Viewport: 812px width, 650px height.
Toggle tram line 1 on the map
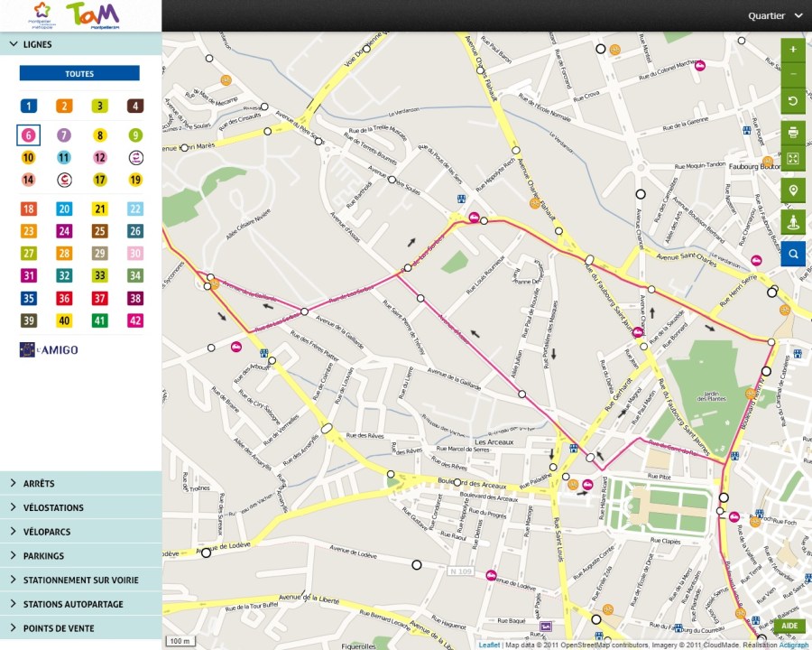pyautogui.click(x=29, y=107)
